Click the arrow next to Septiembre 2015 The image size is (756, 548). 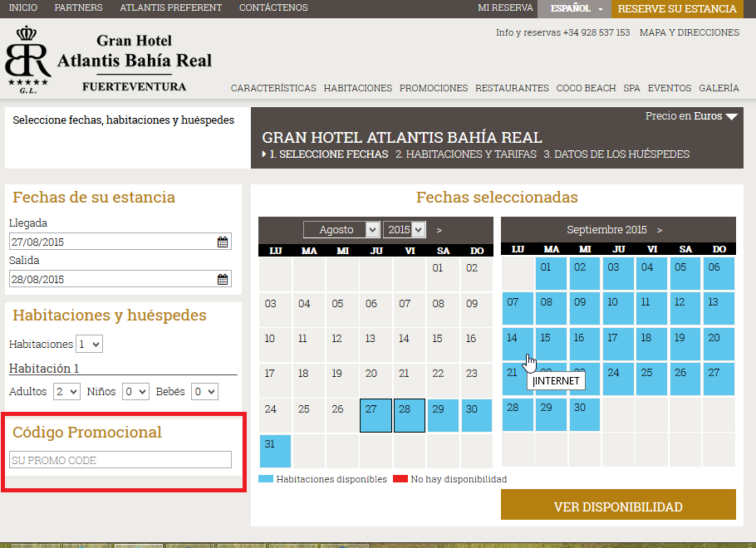[x=659, y=229]
